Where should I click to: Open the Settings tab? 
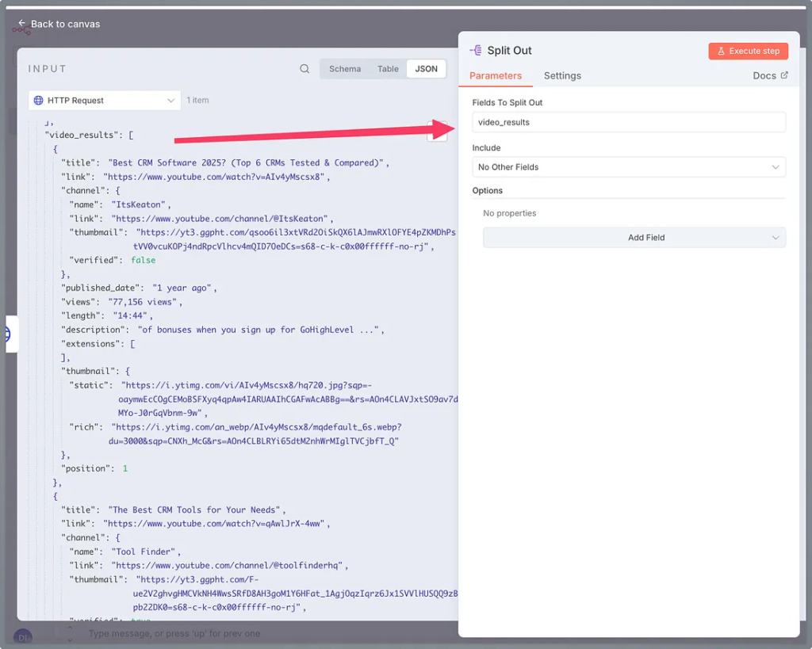click(562, 76)
